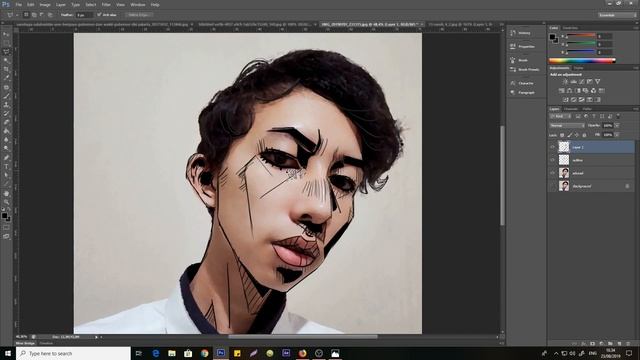Click 'Type here to search' box
640x360 pixels.
(73, 353)
